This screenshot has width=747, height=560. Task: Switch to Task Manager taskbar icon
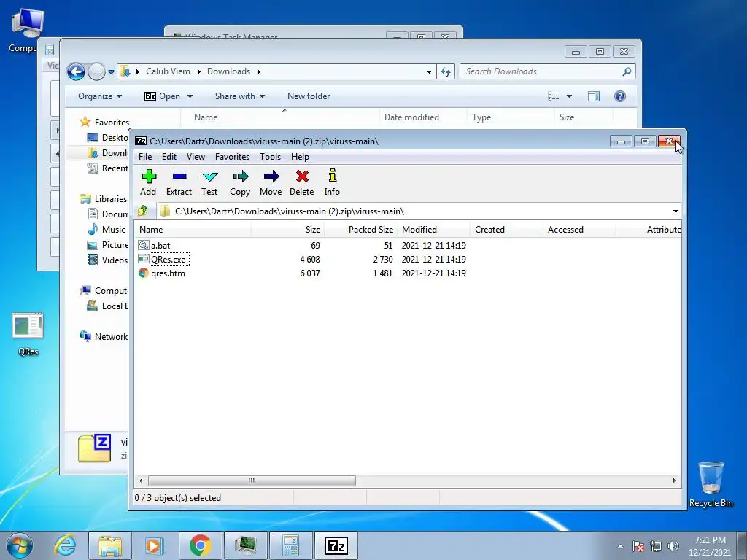245,545
